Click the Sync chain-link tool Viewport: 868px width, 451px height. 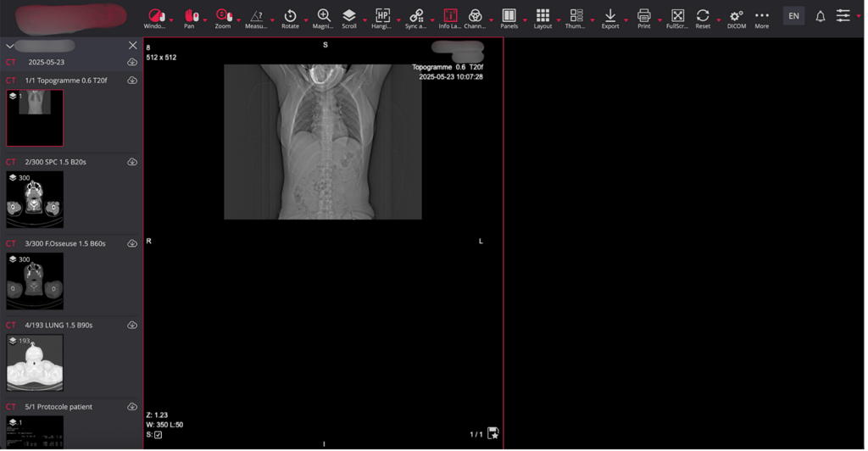coord(416,15)
